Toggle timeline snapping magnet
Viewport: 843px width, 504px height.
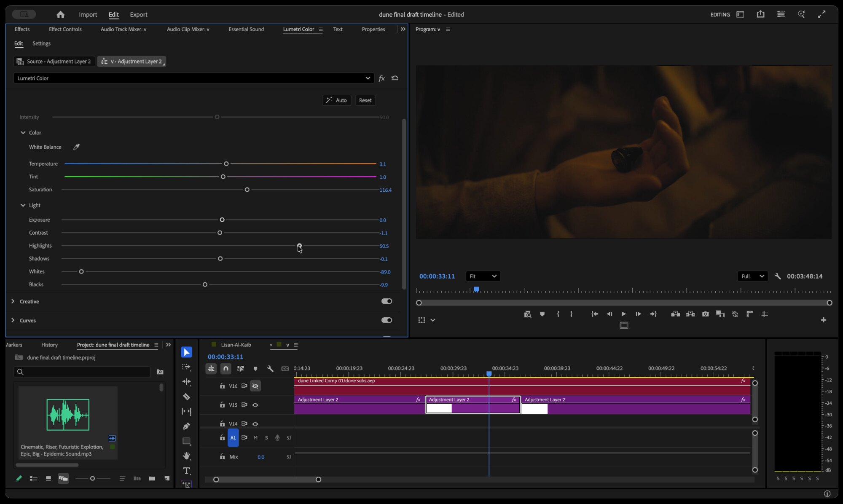(x=226, y=369)
